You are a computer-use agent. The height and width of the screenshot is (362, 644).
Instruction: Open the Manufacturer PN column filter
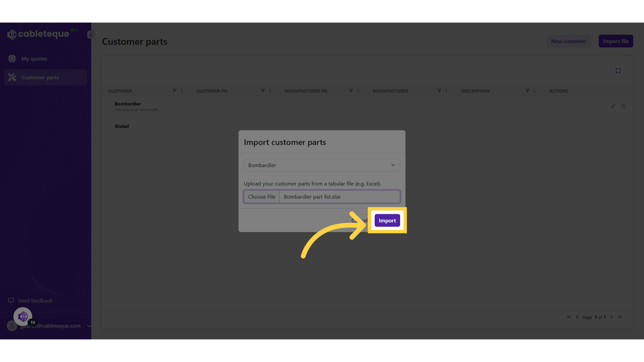(351, 90)
